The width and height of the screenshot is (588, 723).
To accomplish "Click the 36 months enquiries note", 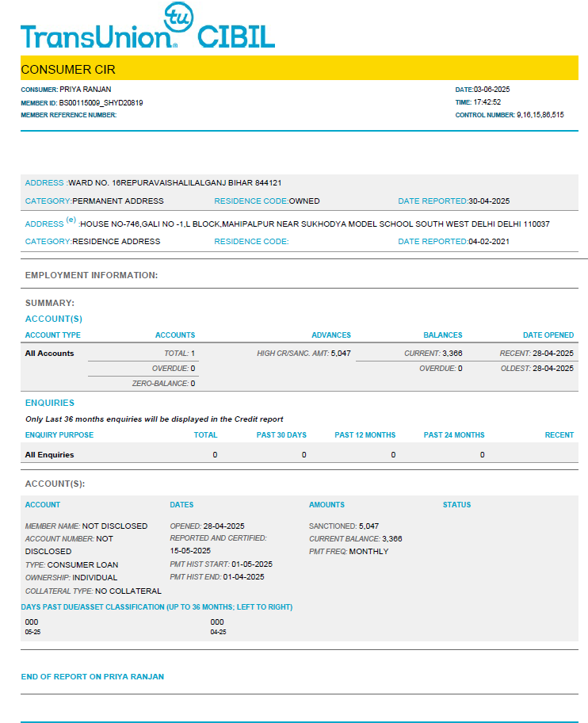I will point(154,419).
